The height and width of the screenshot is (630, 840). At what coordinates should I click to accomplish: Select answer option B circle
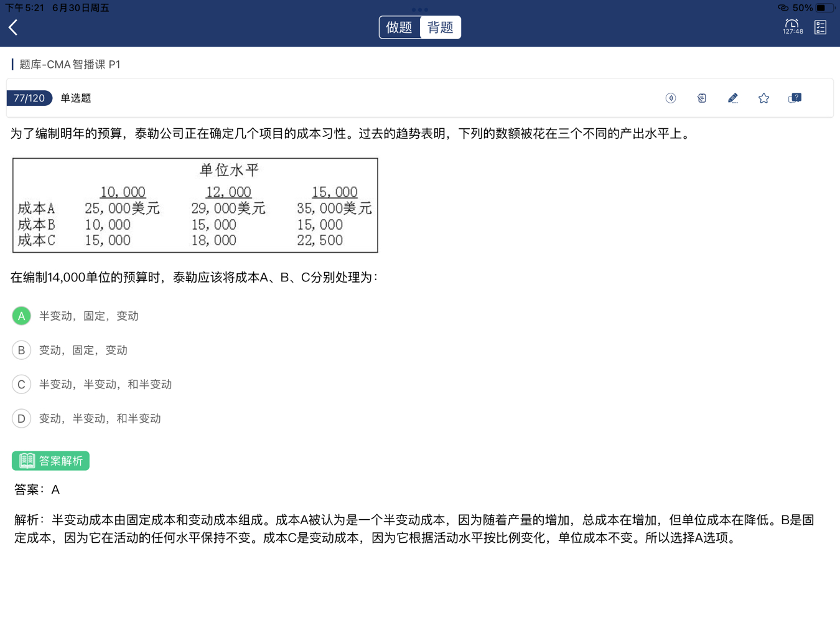[21, 350]
